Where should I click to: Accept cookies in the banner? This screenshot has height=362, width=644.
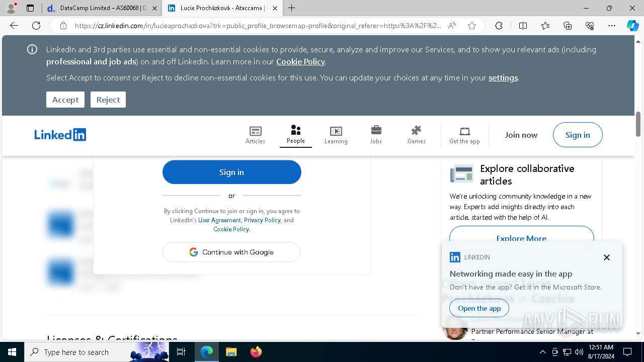click(x=65, y=100)
